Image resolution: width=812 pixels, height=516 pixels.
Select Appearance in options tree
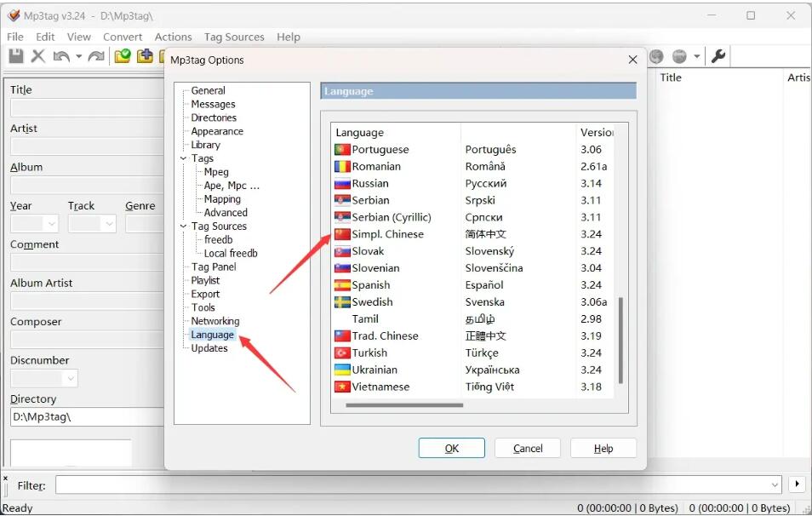click(x=217, y=132)
